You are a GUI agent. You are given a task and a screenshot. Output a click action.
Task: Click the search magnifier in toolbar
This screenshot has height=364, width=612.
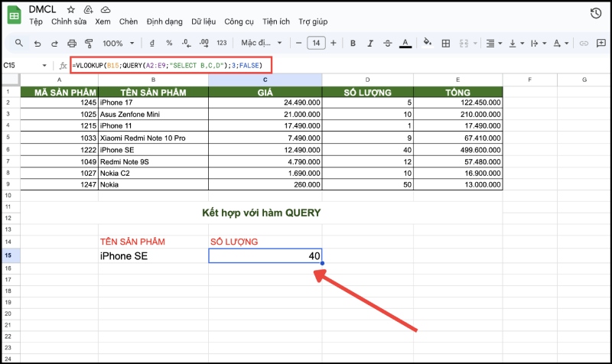(x=18, y=43)
